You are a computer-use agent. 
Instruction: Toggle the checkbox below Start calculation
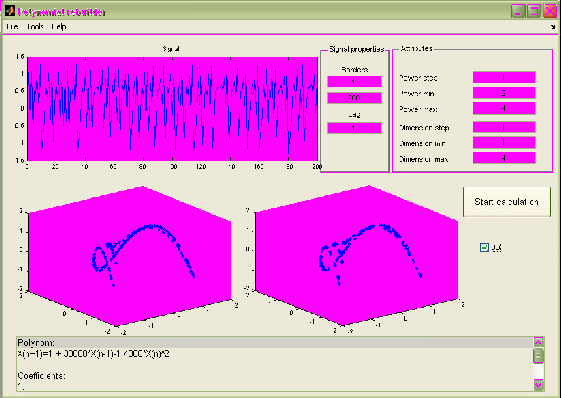click(484, 247)
